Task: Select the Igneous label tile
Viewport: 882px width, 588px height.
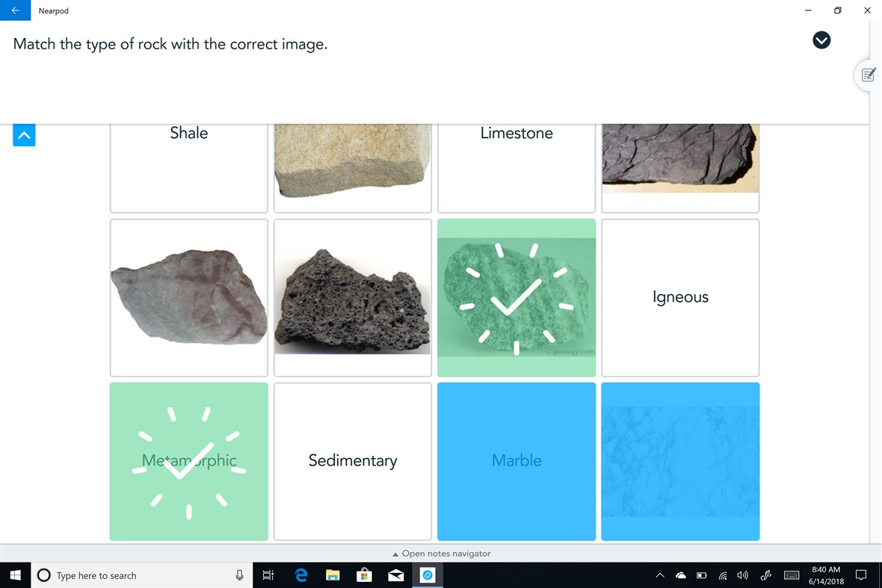Action: (x=680, y=297)
